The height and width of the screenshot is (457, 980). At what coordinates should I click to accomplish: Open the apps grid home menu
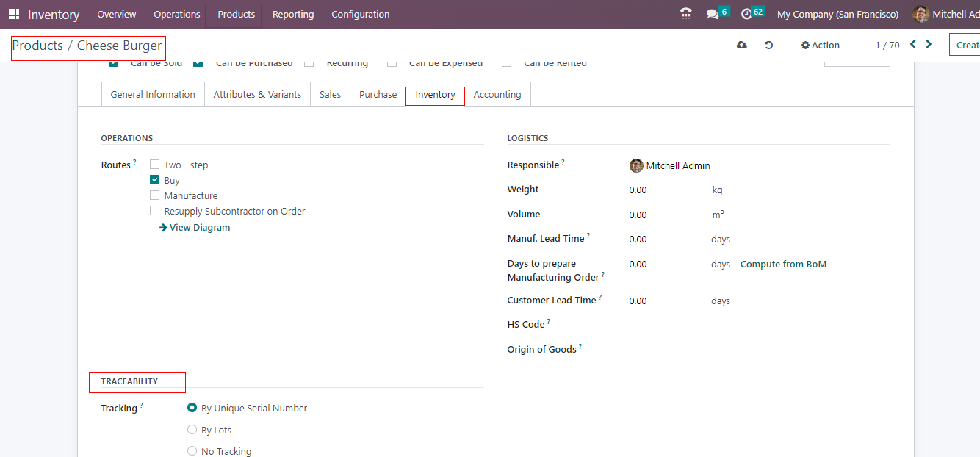[x=14, y=14]
